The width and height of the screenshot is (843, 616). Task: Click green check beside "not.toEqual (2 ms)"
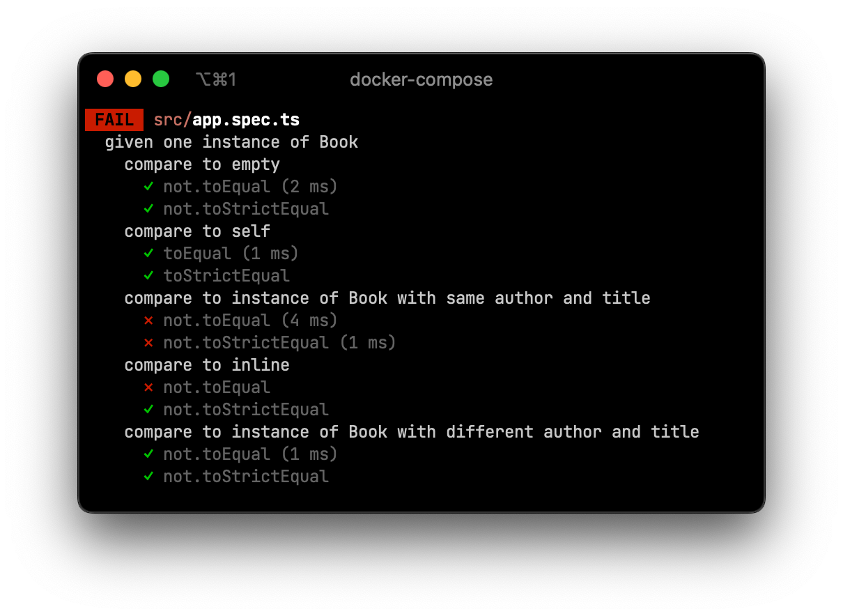click(148, 187)
